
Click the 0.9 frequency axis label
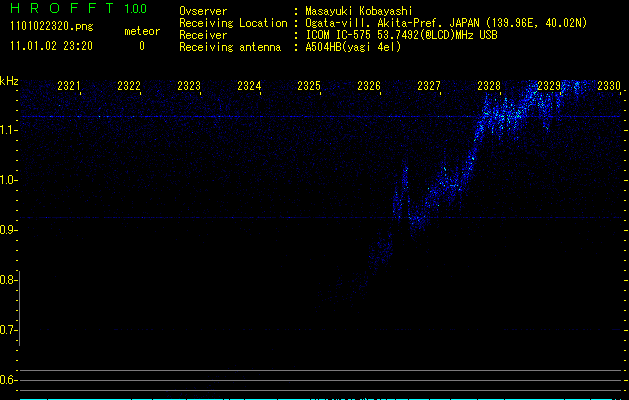7,230
